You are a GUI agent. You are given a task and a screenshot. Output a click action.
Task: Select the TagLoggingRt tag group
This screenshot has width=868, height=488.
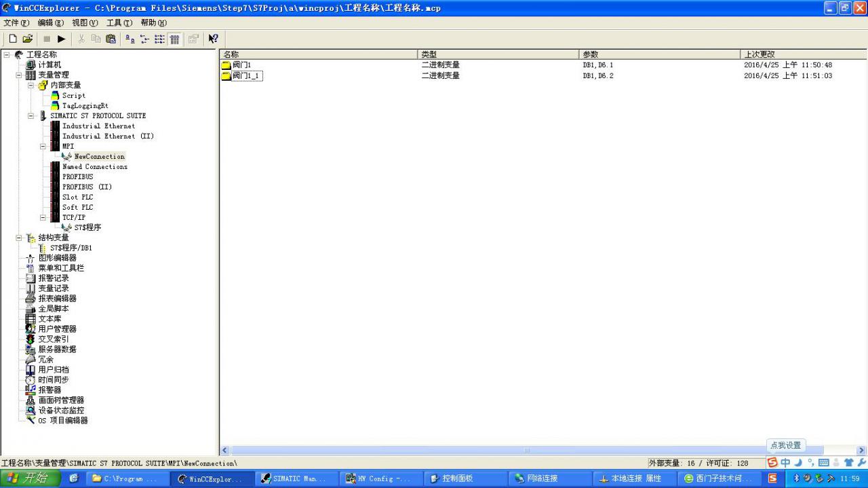tap(85, 106)
